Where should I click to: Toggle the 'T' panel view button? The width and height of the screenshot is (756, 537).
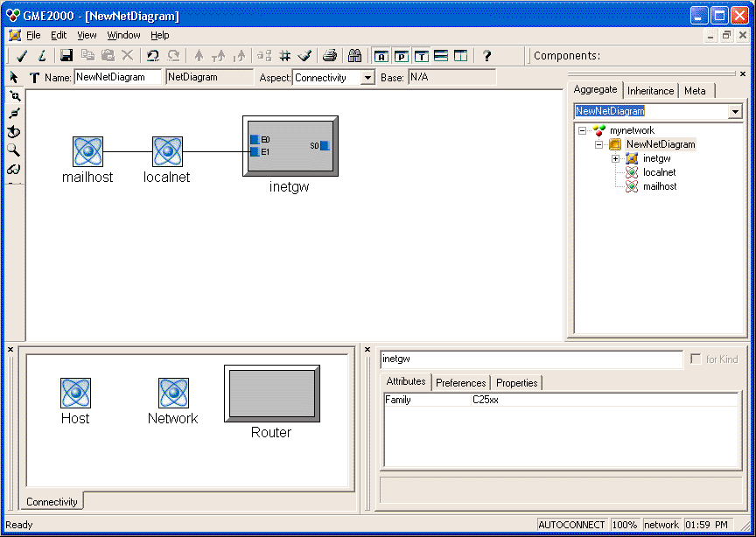(422, 56)
